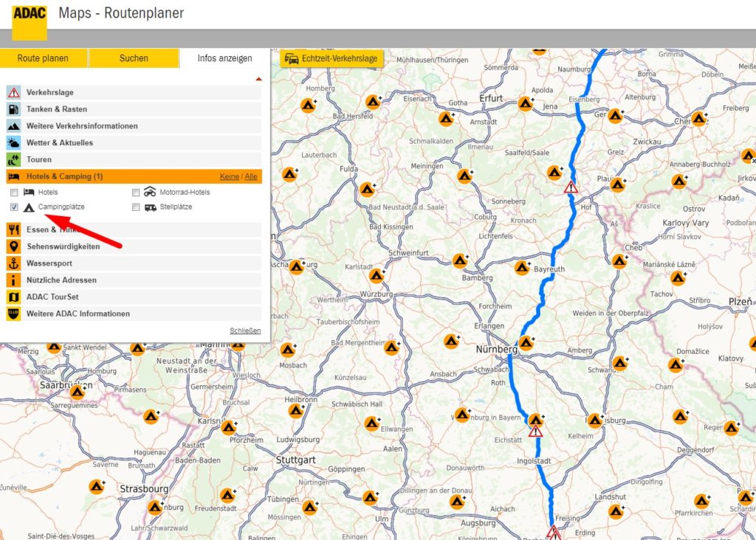Click the green Touren icon
Viewport: 756px width, 540px height.
(x=13, y=159)
